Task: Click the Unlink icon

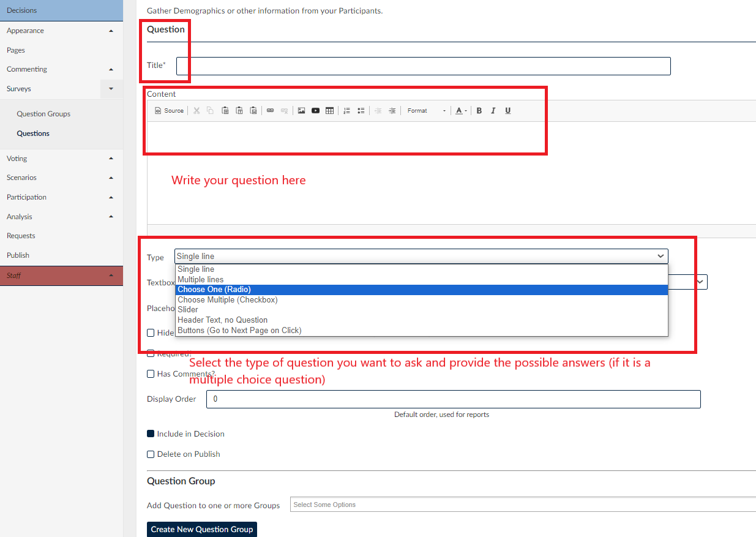Action: click(284, 111)
